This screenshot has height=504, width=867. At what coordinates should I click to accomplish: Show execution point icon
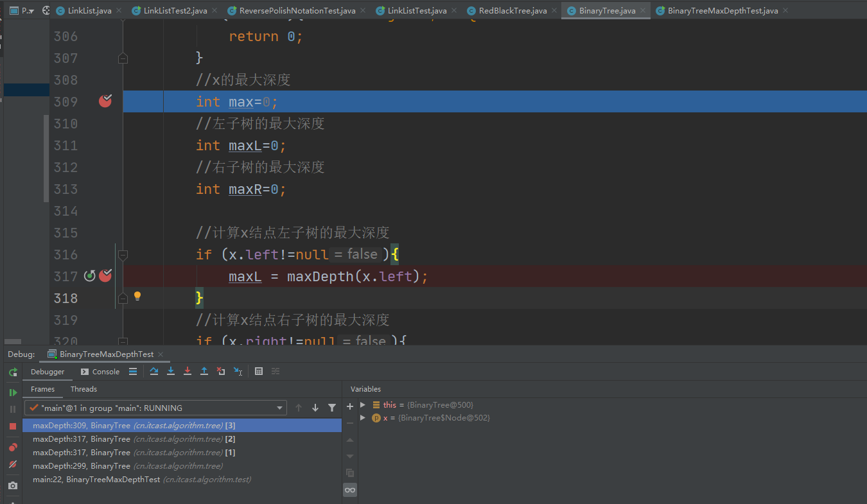(133, 371)
